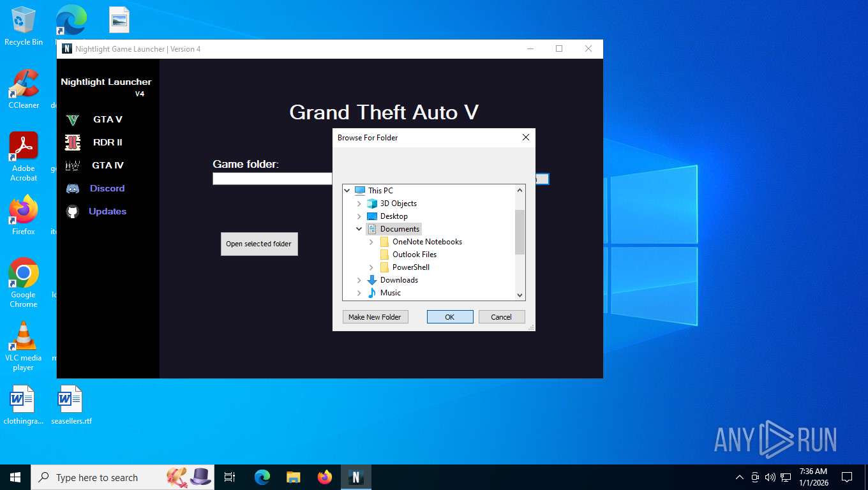Open the image file icon on desktop
Image resolution: width=868 pixels, height=490 pixels.
119,20
